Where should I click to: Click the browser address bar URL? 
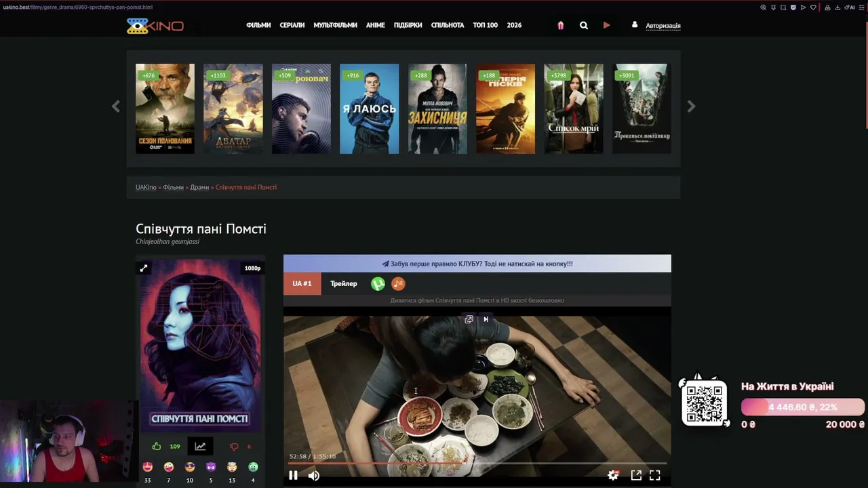78,7
